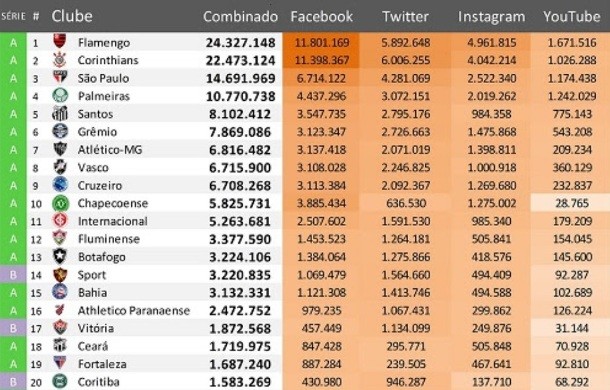Click the Coritiba crest icon
Image resolution: width=610 pixels, height=390 pixels.
coord(60,381)
